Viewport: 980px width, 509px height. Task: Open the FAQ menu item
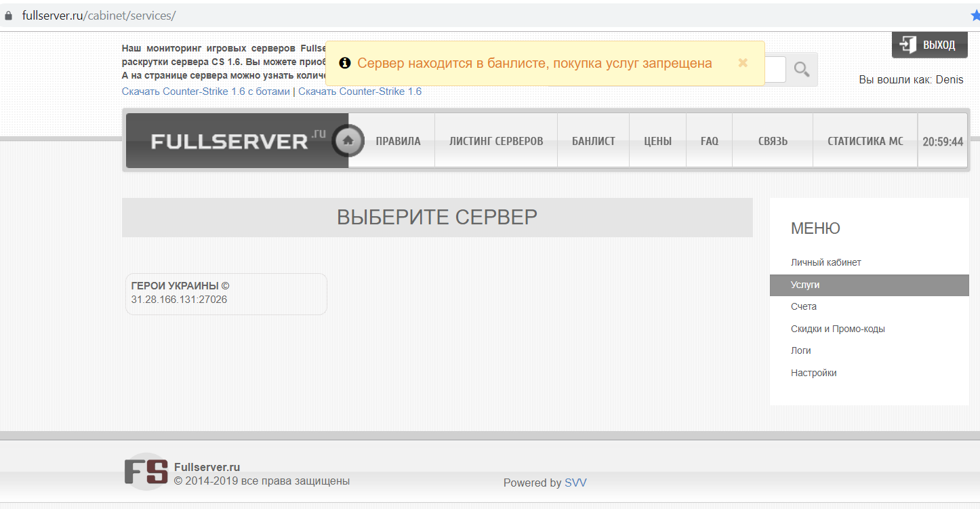pyautogui.click(x=710, y=141)
